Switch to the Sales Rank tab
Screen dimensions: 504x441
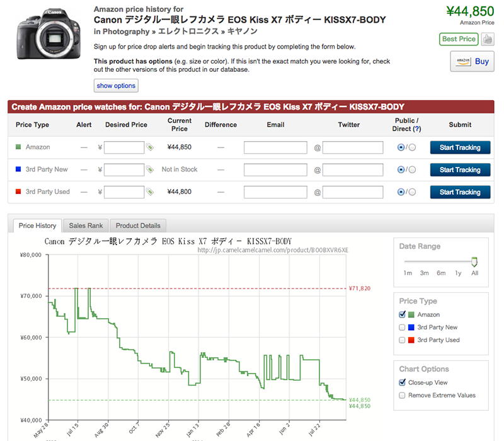(x=86, y=226)
